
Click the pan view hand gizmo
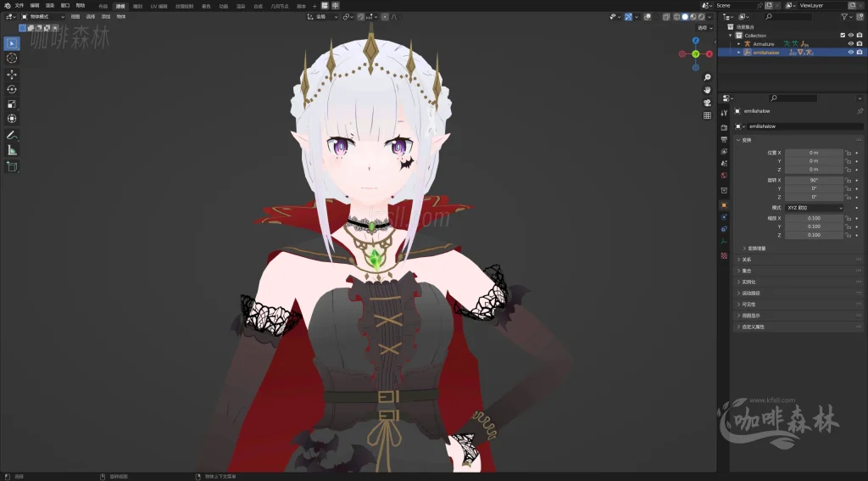click(x=707, y=90)
